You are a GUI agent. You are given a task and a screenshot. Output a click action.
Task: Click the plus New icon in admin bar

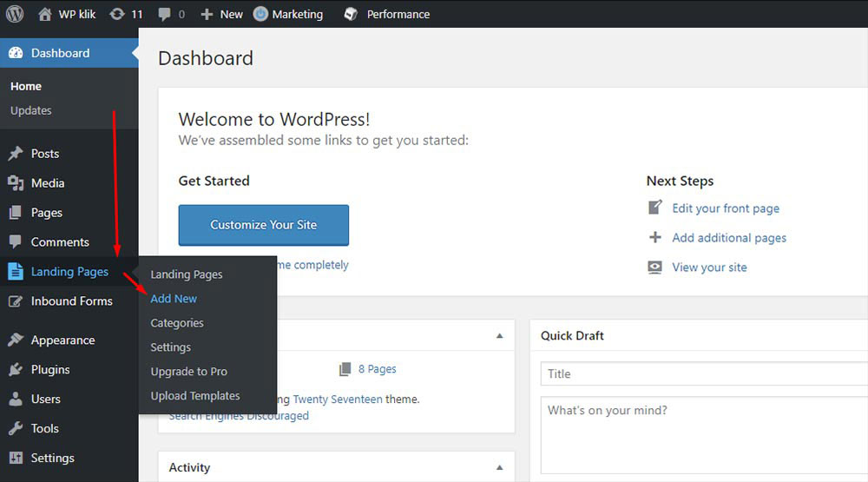[x=207, y=15]
